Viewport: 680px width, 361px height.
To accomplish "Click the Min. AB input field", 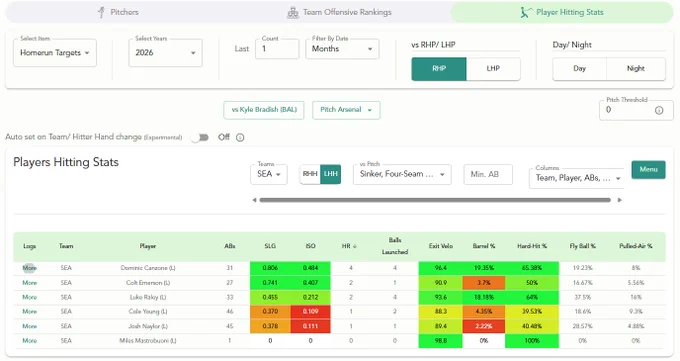I will pos(488,174).
